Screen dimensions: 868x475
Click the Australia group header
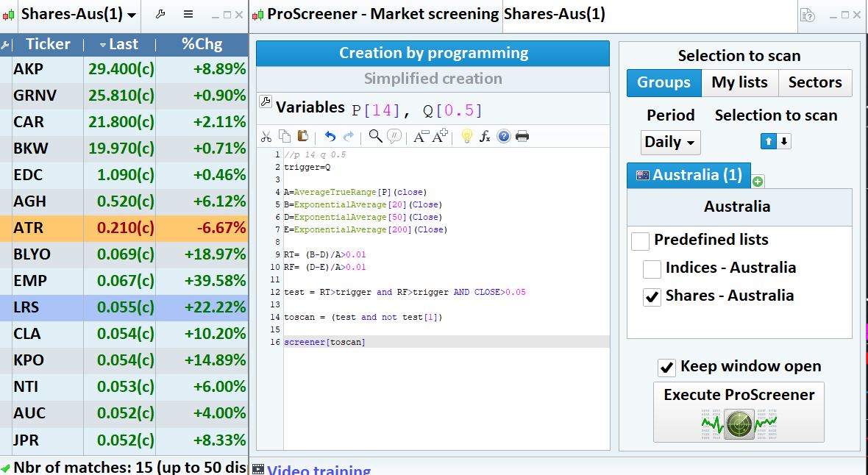[x=739, y=207]
